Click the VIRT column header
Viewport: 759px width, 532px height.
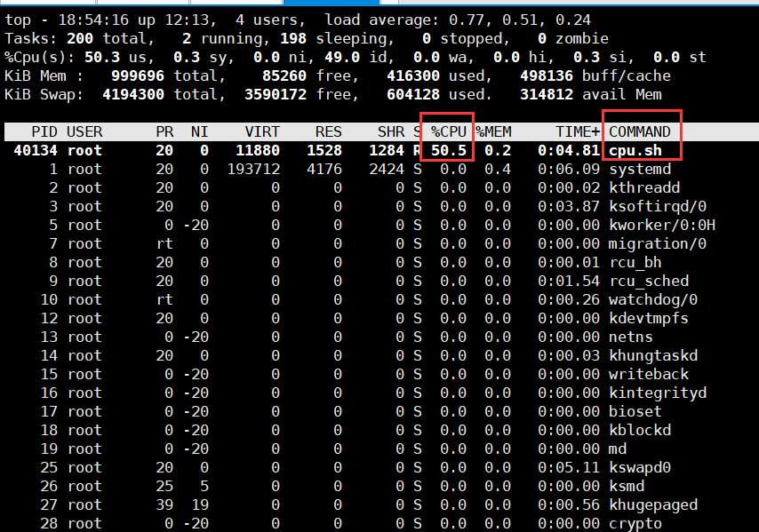pyautogui.click(x=262, y=131)
